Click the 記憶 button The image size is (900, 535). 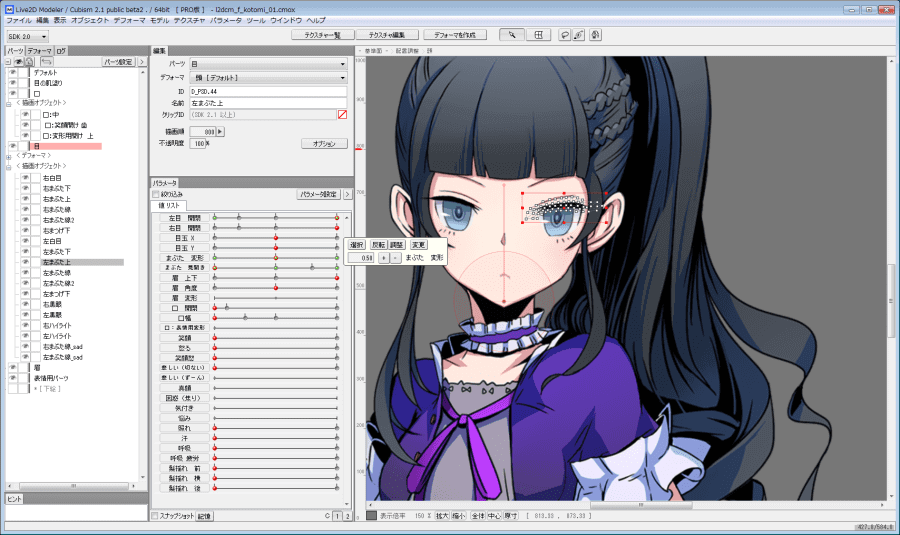coord(204,516)
